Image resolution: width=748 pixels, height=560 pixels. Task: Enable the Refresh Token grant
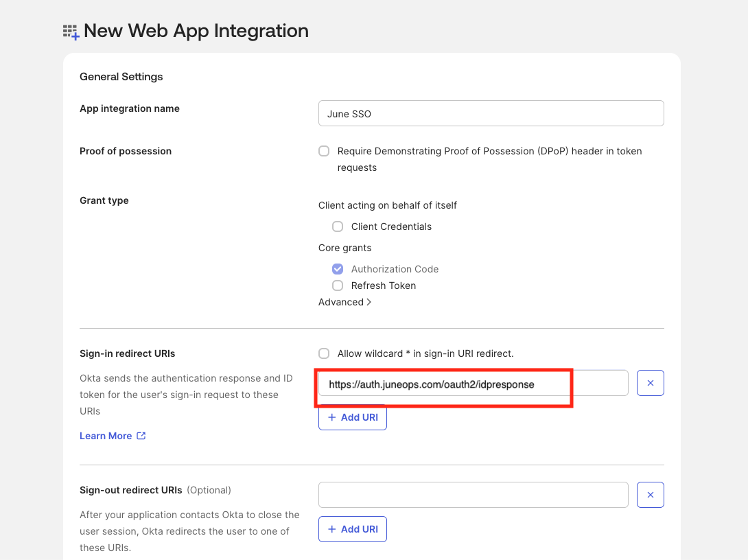pos(338,285)
